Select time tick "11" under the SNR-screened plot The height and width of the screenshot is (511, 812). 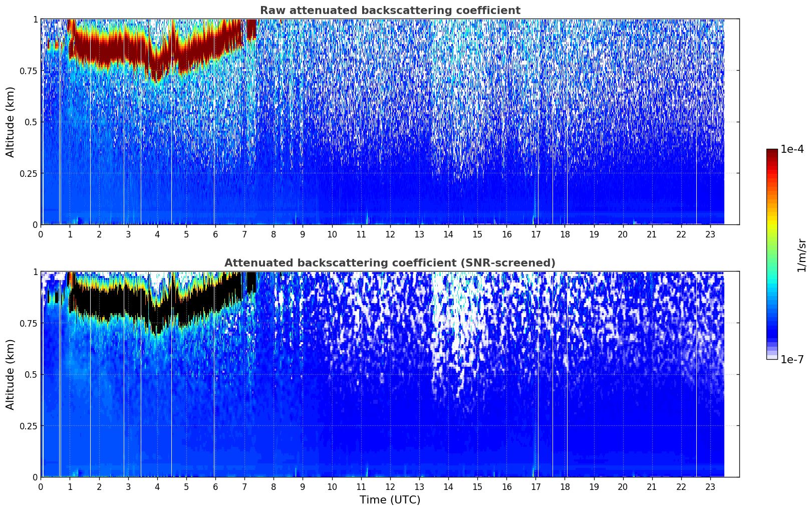coord(361,486)
